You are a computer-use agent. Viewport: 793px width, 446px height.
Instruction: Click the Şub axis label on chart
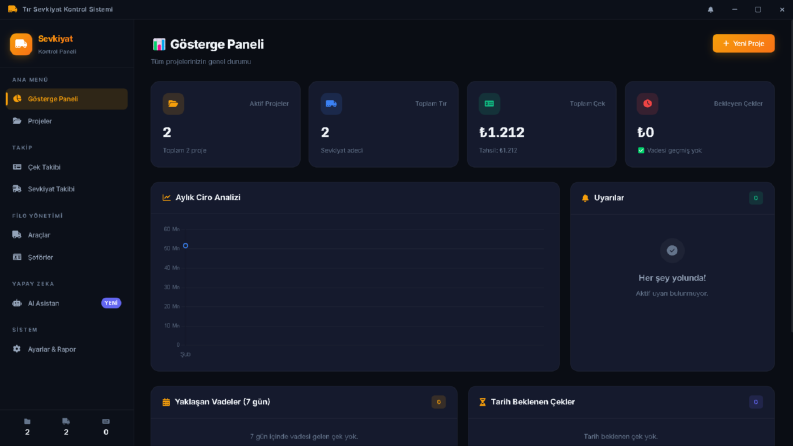[186, 354]
